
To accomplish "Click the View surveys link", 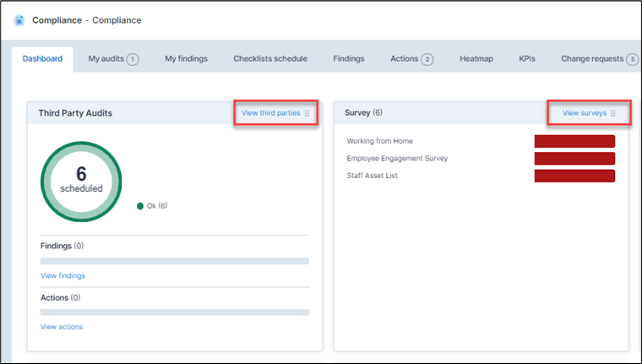I will coord(585,113).
